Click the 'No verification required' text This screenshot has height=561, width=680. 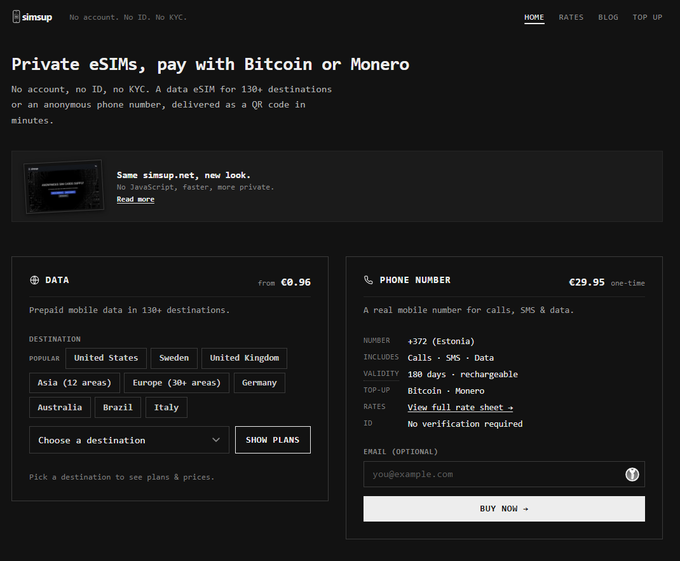pos(465,424)
